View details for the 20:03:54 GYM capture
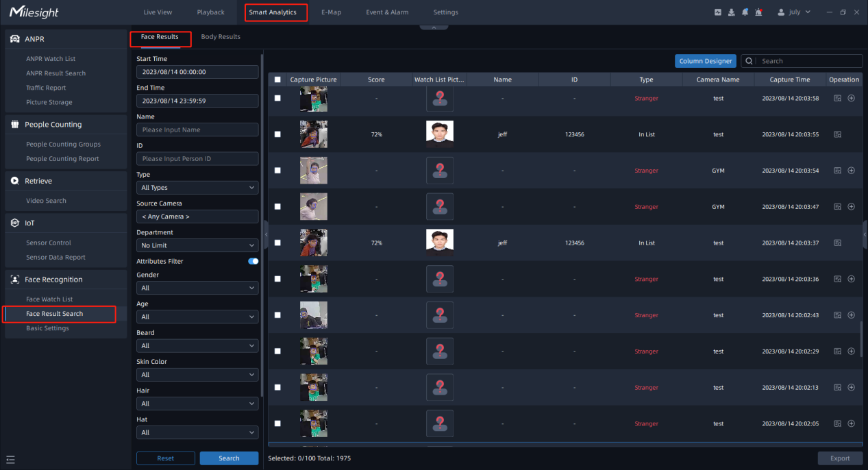 tap(837, 171)
